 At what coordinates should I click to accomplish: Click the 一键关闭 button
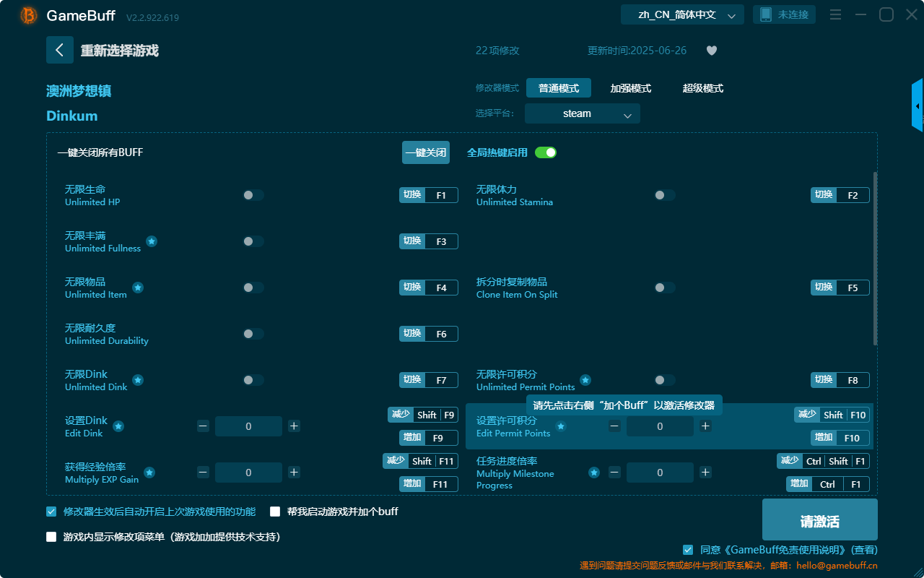coord(426,152)
